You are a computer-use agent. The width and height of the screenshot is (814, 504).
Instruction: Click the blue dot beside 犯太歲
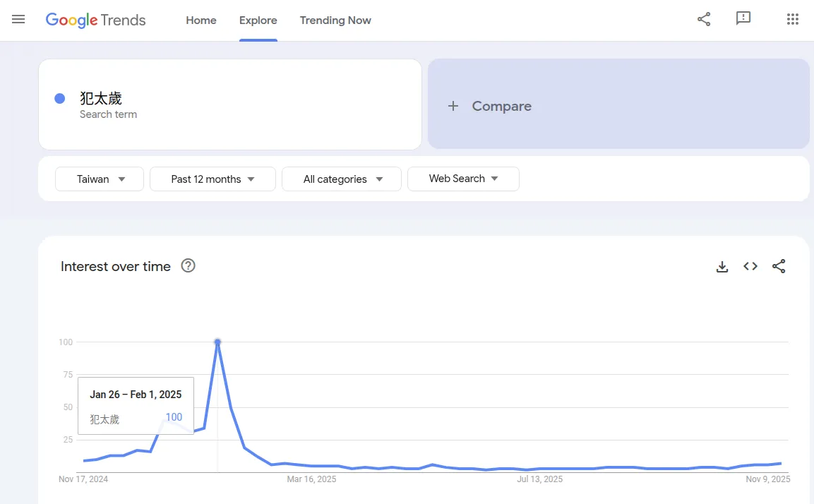point(60,99)
